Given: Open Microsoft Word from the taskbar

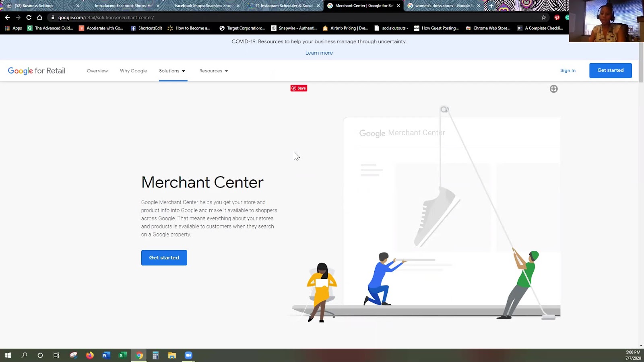Looking at the screenshot, I should tap(106, 355).
